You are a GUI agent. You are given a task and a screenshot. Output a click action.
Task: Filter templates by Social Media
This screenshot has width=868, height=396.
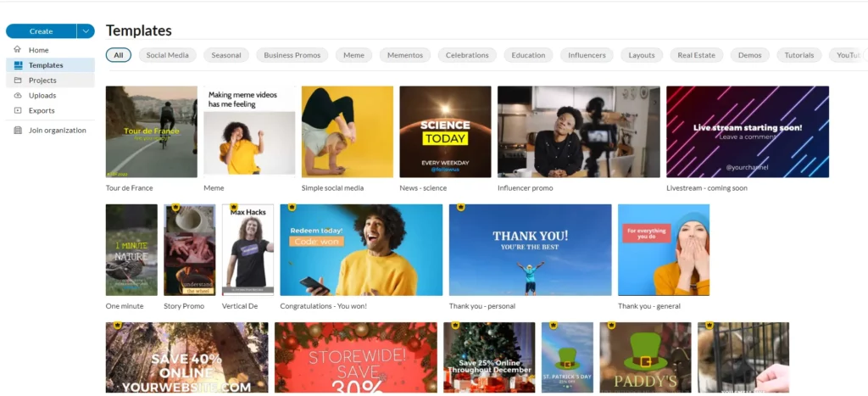point(167,55)
